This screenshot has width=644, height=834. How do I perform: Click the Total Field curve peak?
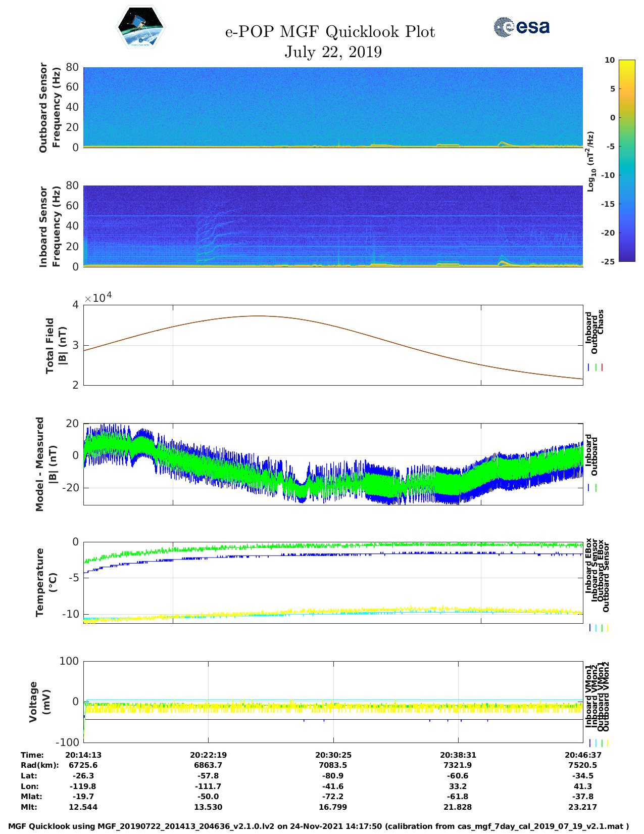258,316
